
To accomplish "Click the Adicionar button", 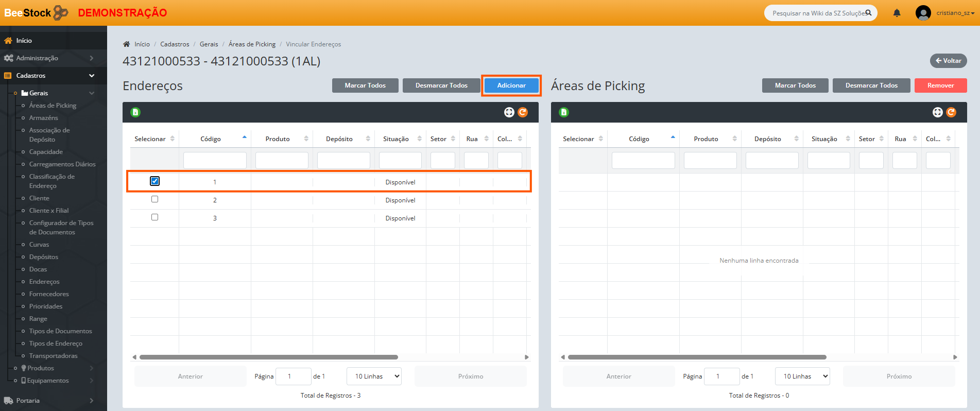I will click(x=511, y=85).
